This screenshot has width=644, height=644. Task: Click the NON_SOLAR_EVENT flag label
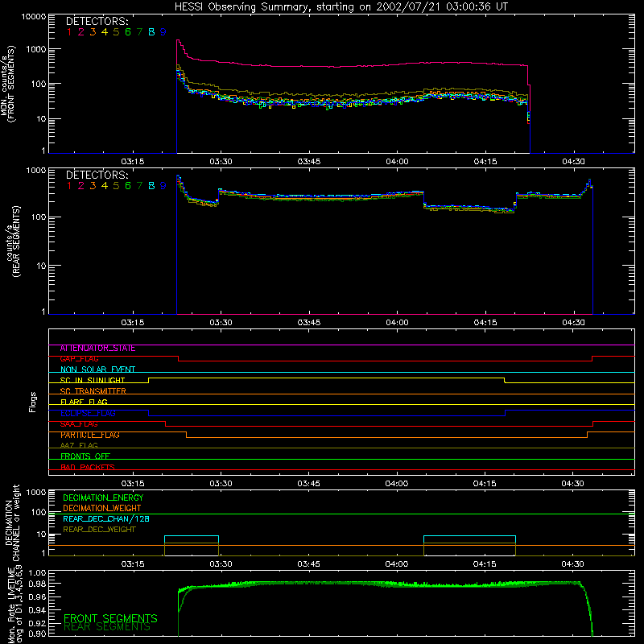pyautogui.click(x=97, y=369)
